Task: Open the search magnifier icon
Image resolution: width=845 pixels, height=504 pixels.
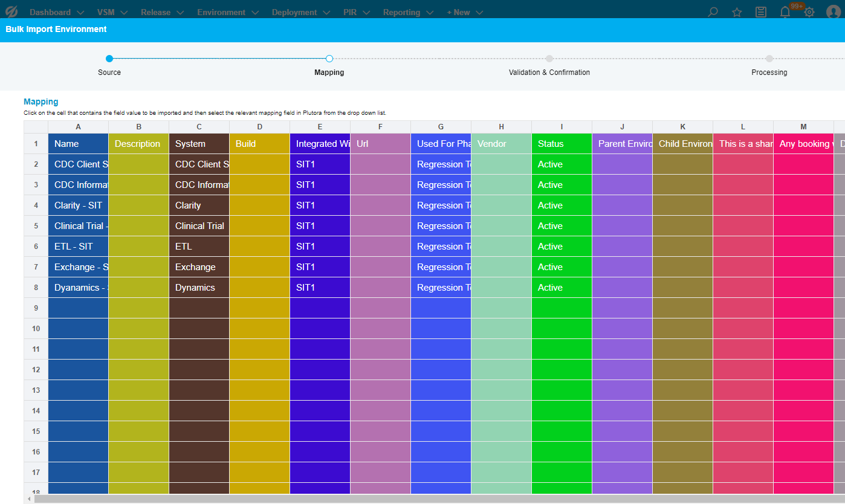Action: point(713,12)
